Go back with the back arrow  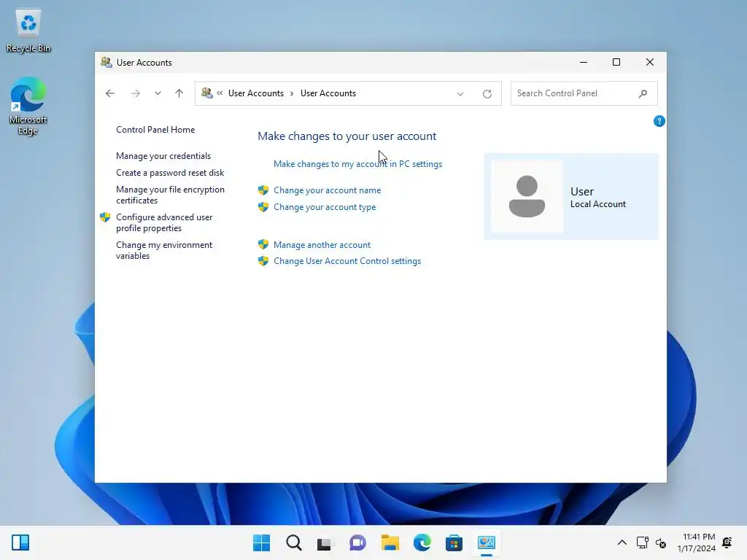pyautogui.click(x=110, y=93)
